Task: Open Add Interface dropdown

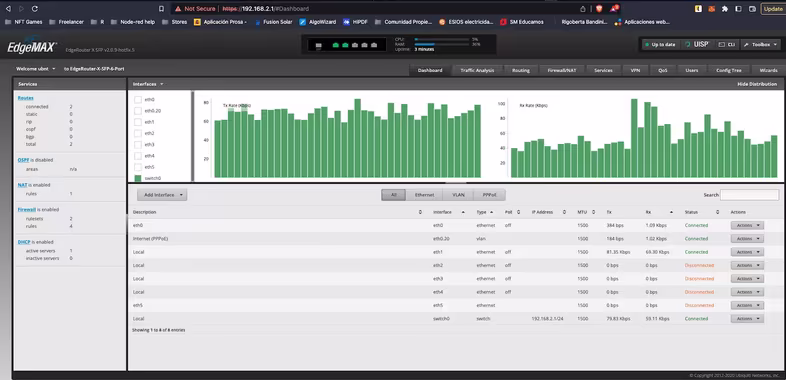Action: tap(162, 195)
